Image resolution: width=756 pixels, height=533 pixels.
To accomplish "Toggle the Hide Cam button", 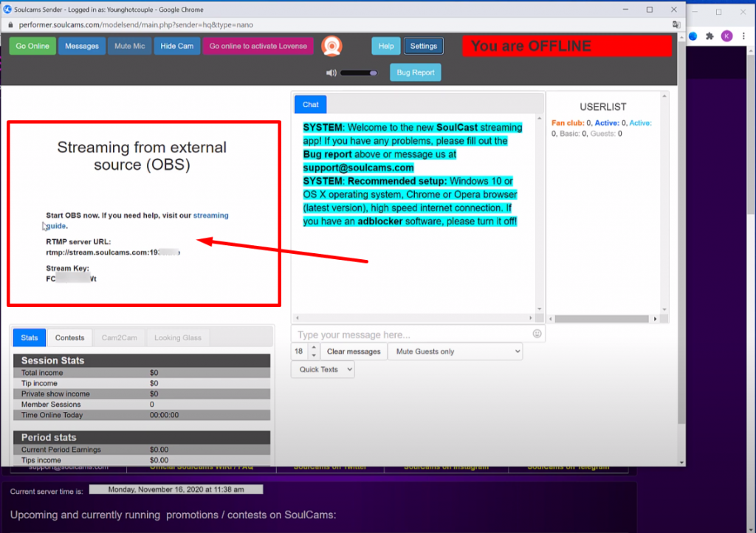I will coord(177,47).
